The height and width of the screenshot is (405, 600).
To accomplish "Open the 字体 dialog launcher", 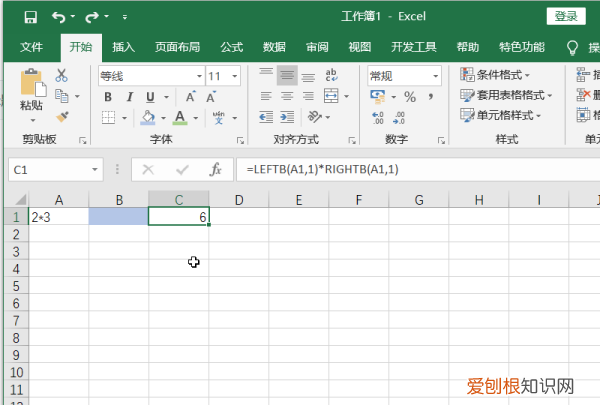I will [x=240, y=140].
